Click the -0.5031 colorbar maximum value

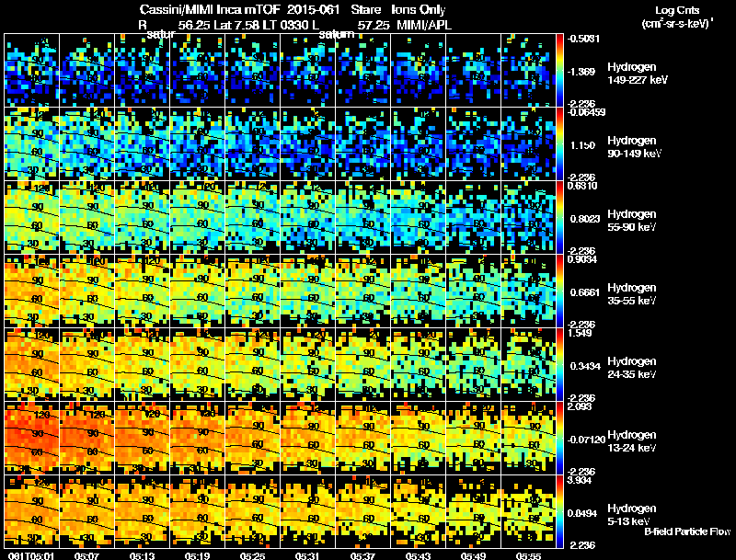tap(583, 39)
